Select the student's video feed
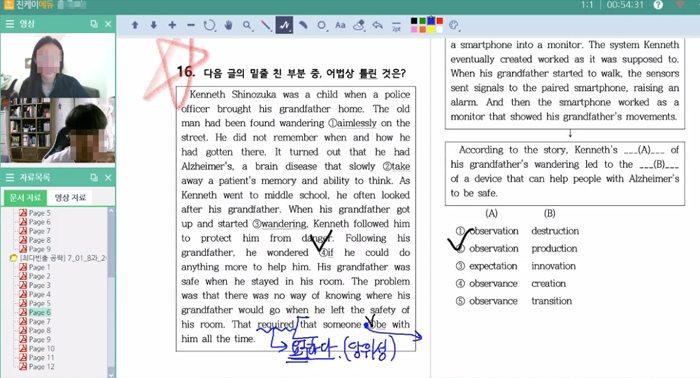The width and height of the screenshot is (700, 378). 58,130
